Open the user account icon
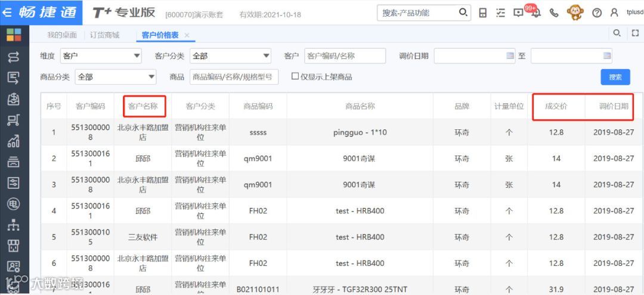Screen dimensions: 644x295 (614, 13)
